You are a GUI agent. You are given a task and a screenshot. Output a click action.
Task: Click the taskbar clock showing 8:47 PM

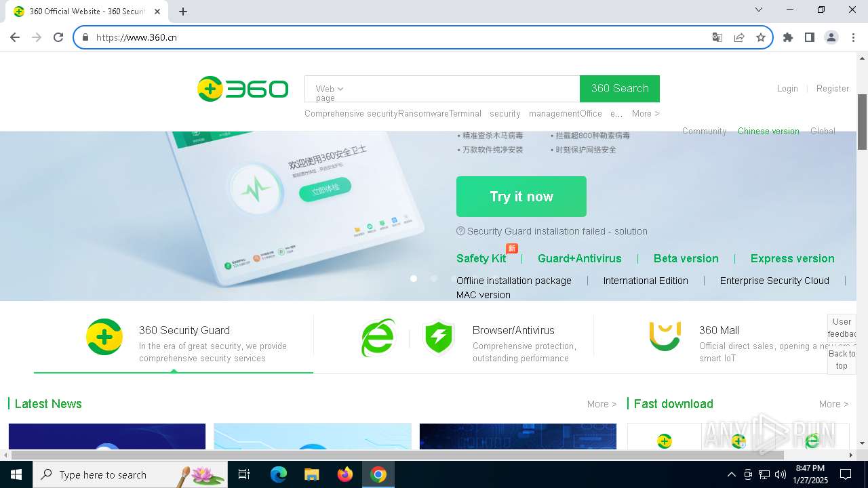810,474
